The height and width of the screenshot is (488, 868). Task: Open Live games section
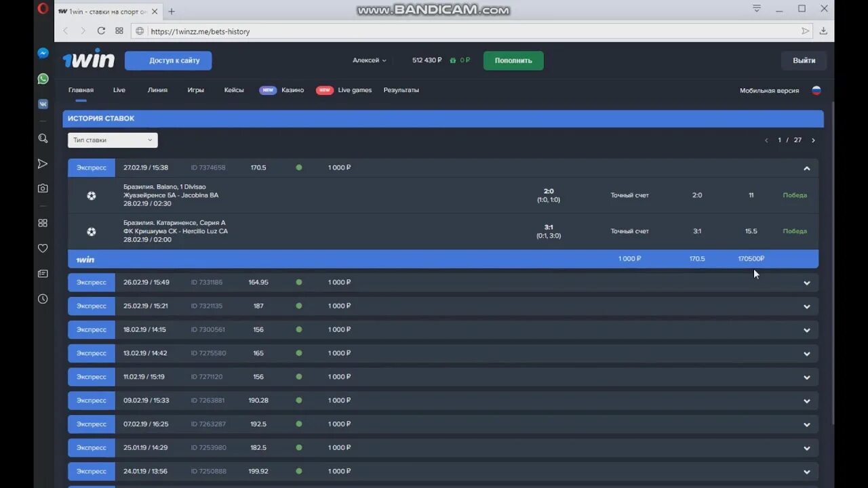(355, 90)
